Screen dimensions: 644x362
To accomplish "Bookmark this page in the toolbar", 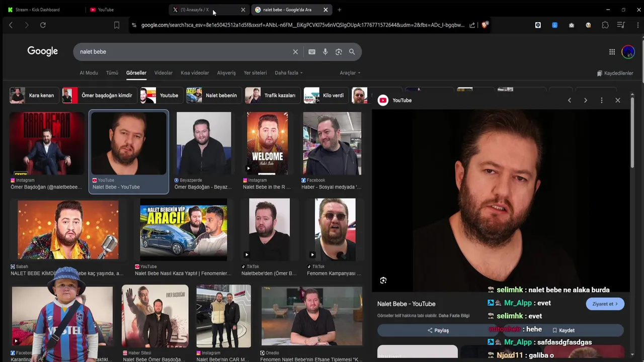I will (x=117, y=25).
